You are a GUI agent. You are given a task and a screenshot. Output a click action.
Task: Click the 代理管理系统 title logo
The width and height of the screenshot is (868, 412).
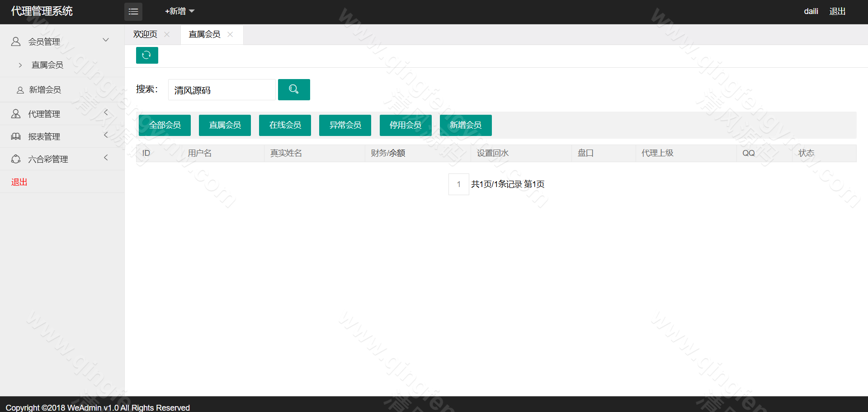(x=42, y=11)
